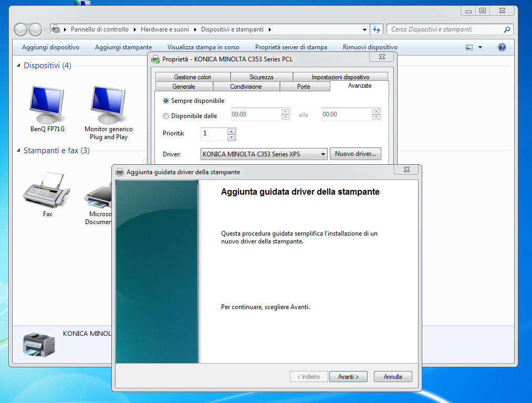Screen dimensions: 532x403
Task: Open the Gestione colori tab
Action: [192, 77]
